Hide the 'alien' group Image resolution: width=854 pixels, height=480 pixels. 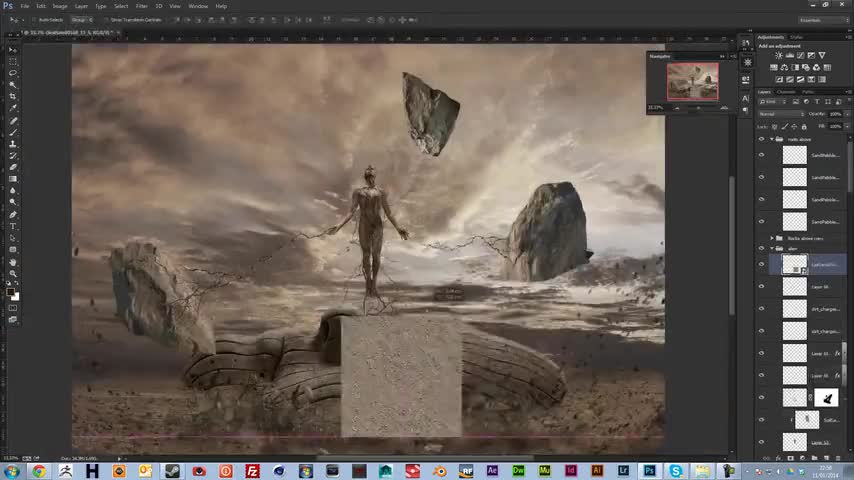click(761, 248)
